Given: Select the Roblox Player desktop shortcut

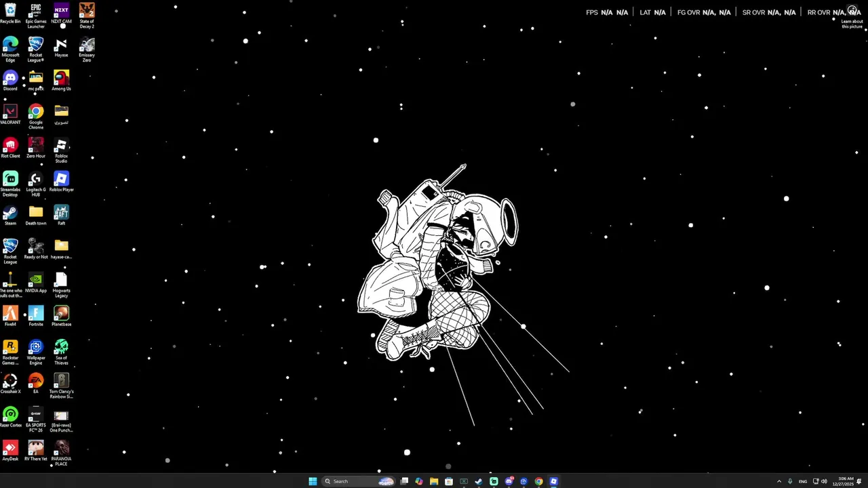Looking at the screenshot, I should coord(61,182).
